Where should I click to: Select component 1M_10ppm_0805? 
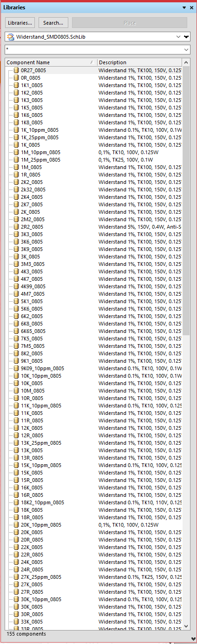(40, 152)
